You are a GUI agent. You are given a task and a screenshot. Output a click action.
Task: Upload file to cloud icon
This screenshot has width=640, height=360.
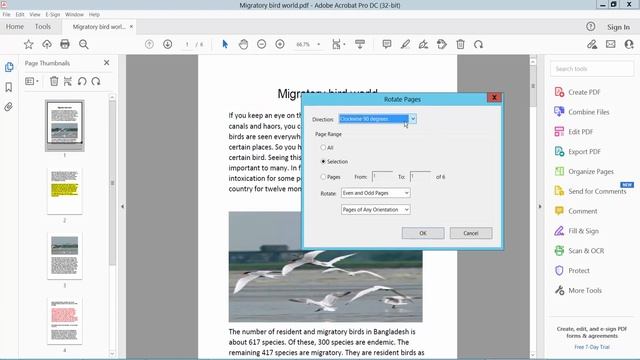pyautogui.click(x=47, y=44)
